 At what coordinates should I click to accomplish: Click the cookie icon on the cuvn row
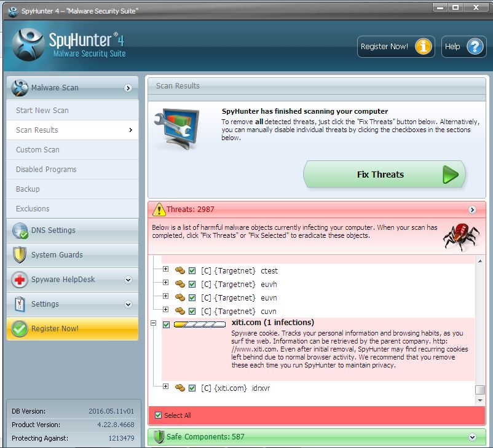[180, 311]
